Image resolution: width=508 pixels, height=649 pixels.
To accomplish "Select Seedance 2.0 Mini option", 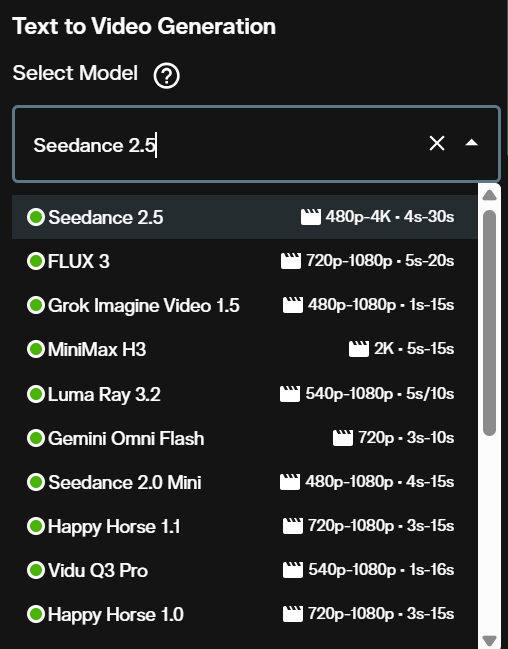I will click(245, 482).
